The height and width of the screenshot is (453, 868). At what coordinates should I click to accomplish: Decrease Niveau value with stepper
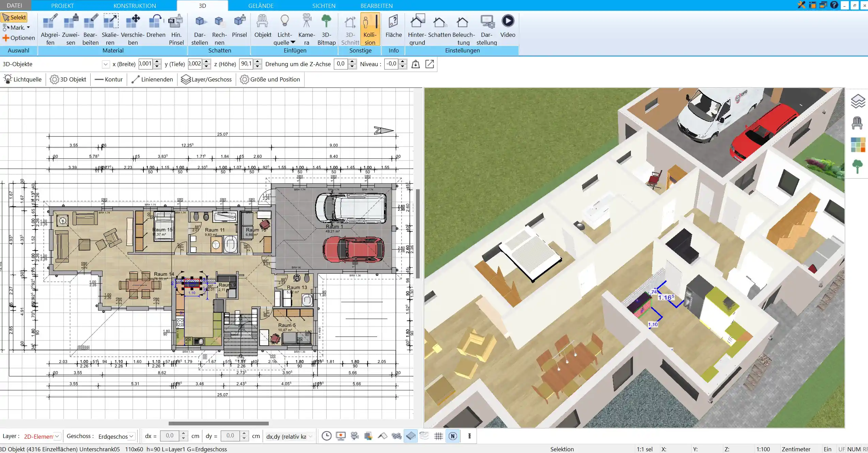[403, 66]
